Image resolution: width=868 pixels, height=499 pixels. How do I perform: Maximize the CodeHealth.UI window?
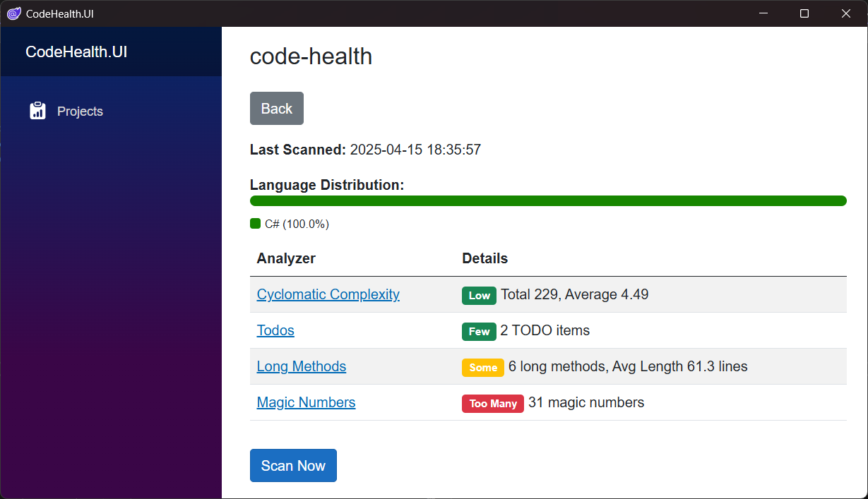coord(804,13)
